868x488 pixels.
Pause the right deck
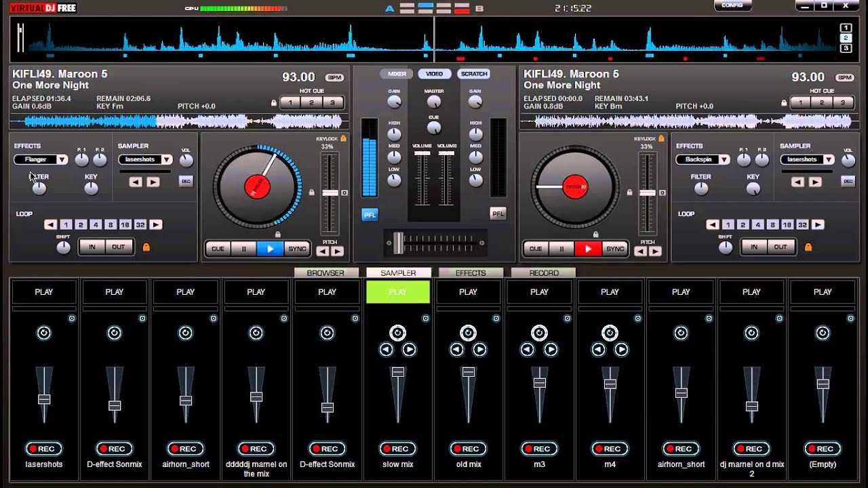561,249
